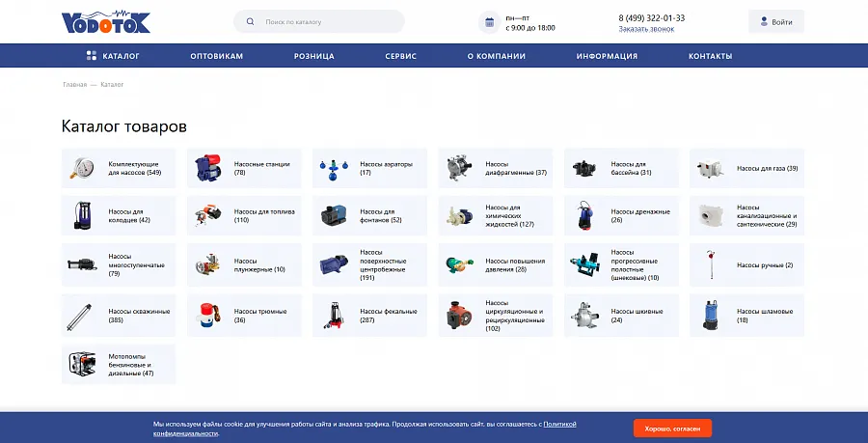Go to Главная breadcrumb

pyautogui.click(x=74, y=85)
